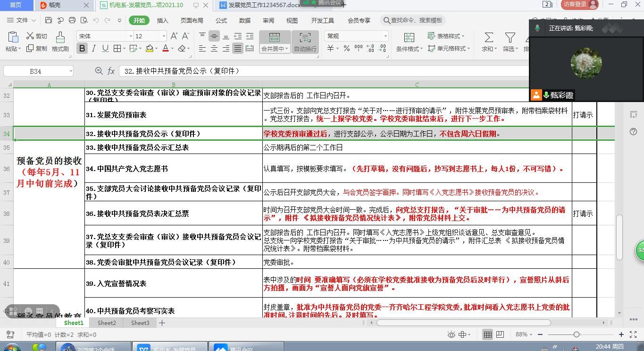Image resolution: width=644 pixels, height=351 pixels.
Task: Click the AutoSum (求和) sigma icon
Action: (489, 38)
